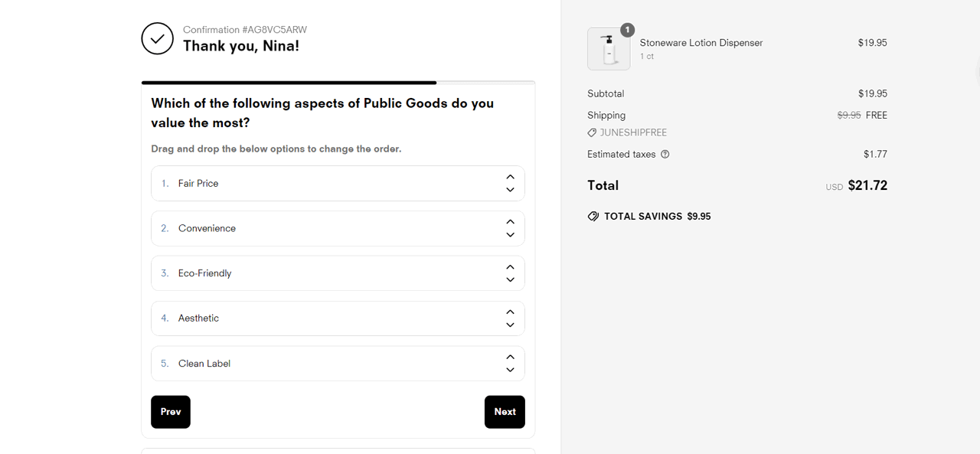Click the Total Savings tag icon
The height and width of the screenshot is (454, 980).
(593, 217)
